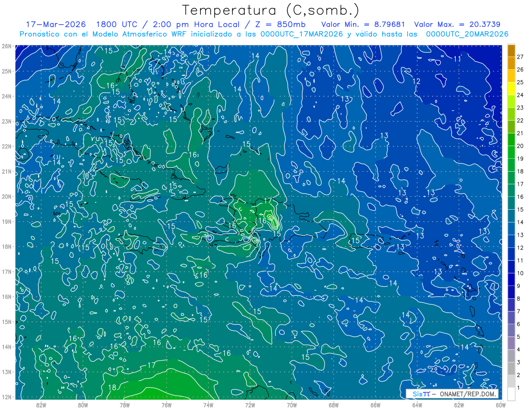532x411 pixels.
Task: Click the '10' label on the color scale
Action: [520, 273]
